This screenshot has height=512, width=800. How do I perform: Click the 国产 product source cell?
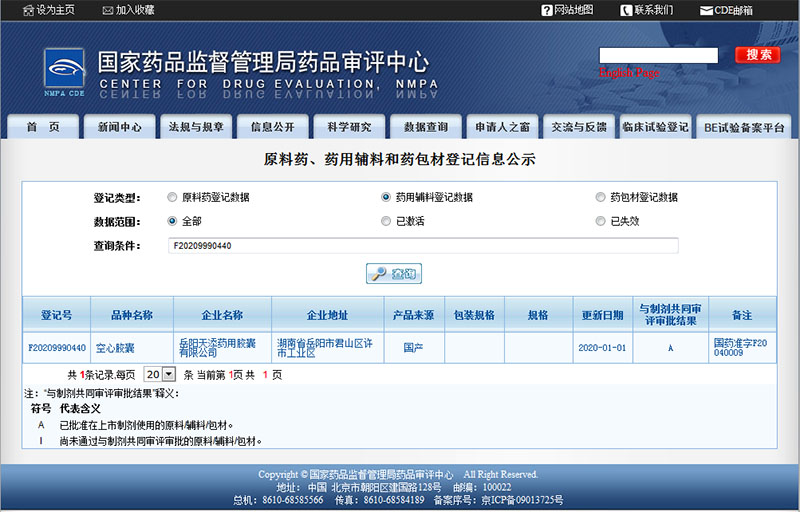(x=414, y=348)
